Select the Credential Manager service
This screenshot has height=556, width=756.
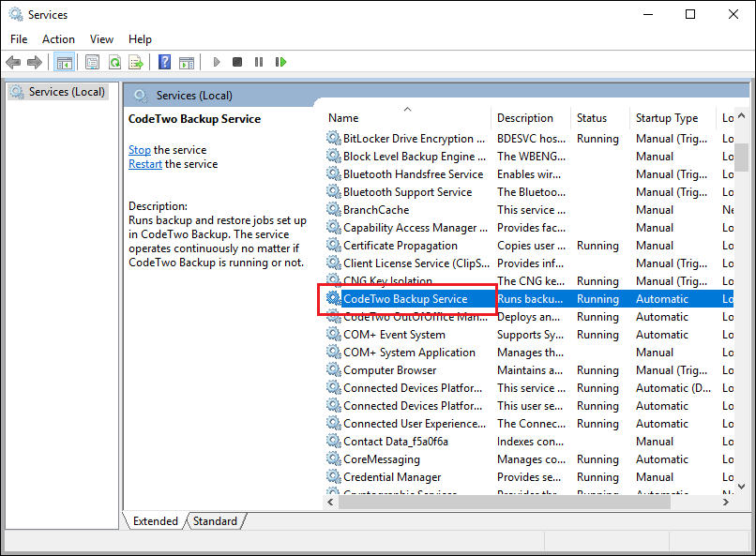pos(392,477)
